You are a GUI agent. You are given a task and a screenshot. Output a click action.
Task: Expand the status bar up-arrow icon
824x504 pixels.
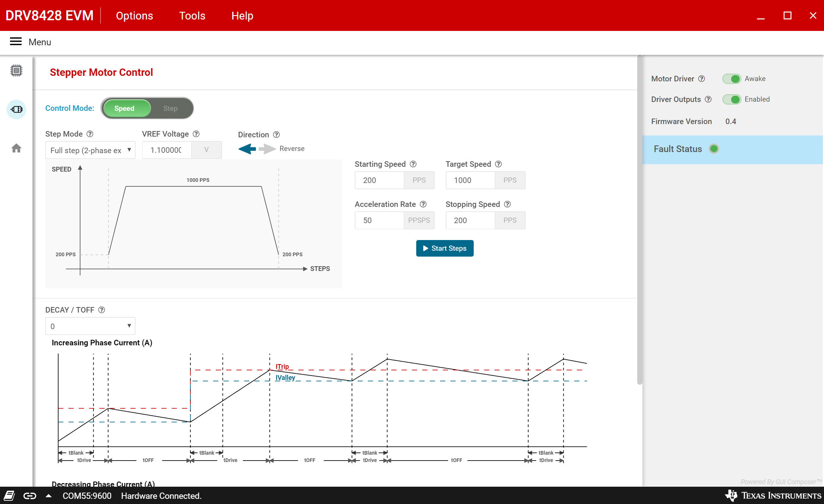(49, 496)
